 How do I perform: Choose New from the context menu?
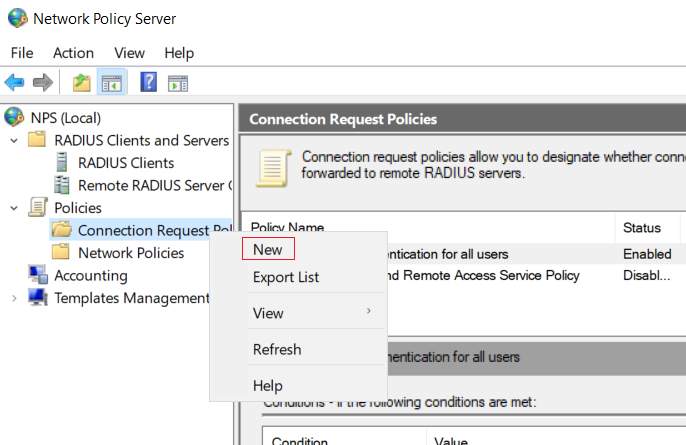[x=268, y=249]
